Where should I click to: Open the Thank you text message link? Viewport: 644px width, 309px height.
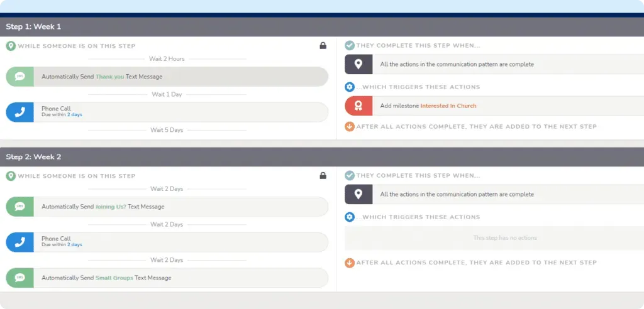pos(109,77)
